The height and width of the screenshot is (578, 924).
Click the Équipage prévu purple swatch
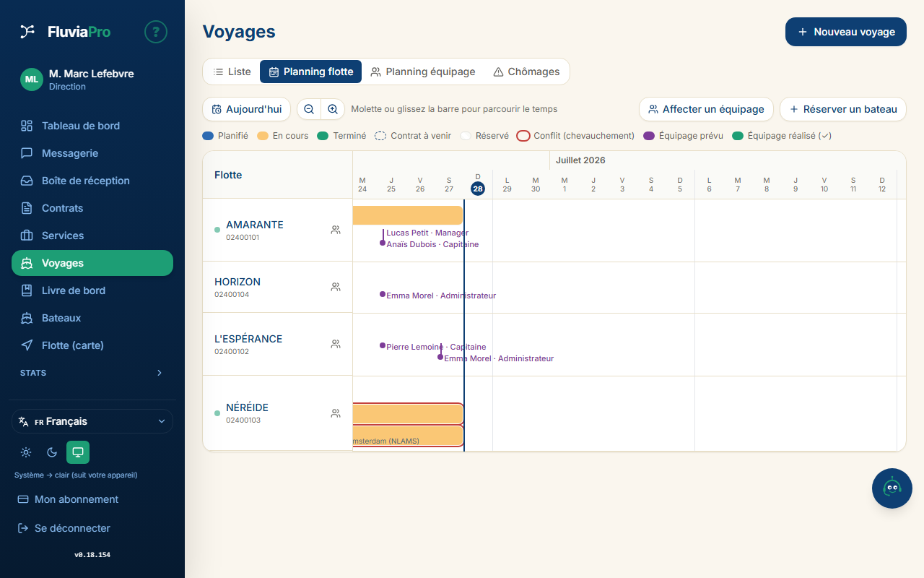point(649,136)
